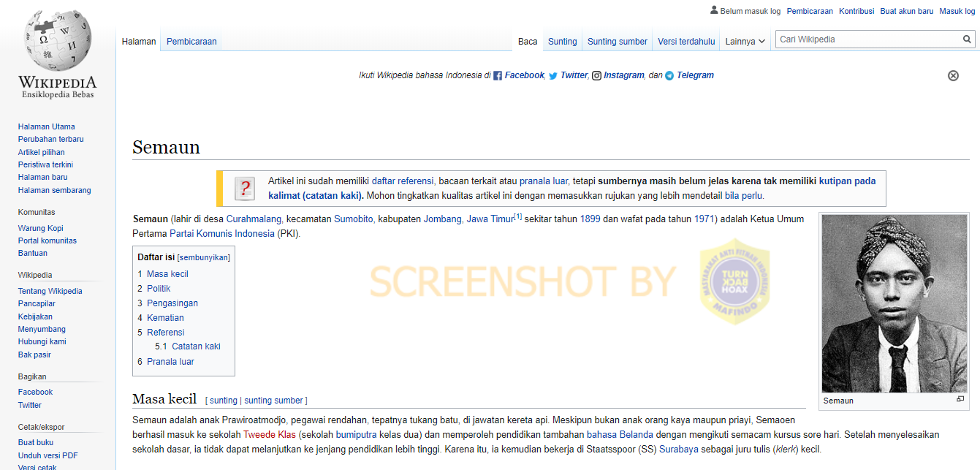
Task: Open the Sunting tab
Action: click(x=563, y=42)
